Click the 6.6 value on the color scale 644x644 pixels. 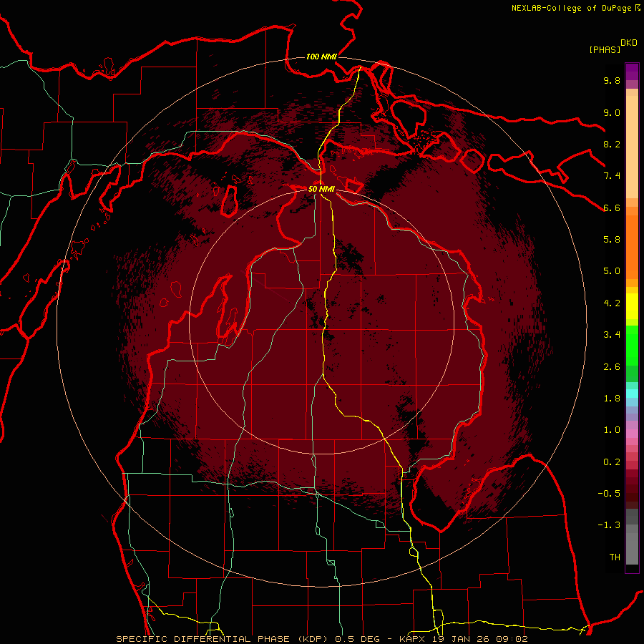point(612,208)
